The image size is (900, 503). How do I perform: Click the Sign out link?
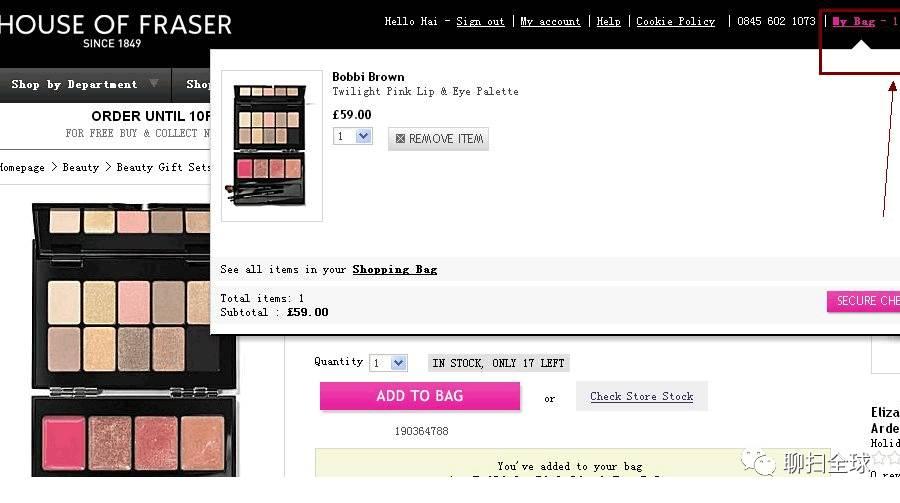pos(480,22)
